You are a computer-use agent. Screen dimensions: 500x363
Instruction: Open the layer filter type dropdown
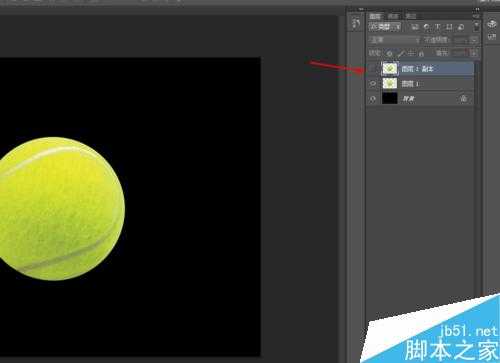(x=385, y=27)
